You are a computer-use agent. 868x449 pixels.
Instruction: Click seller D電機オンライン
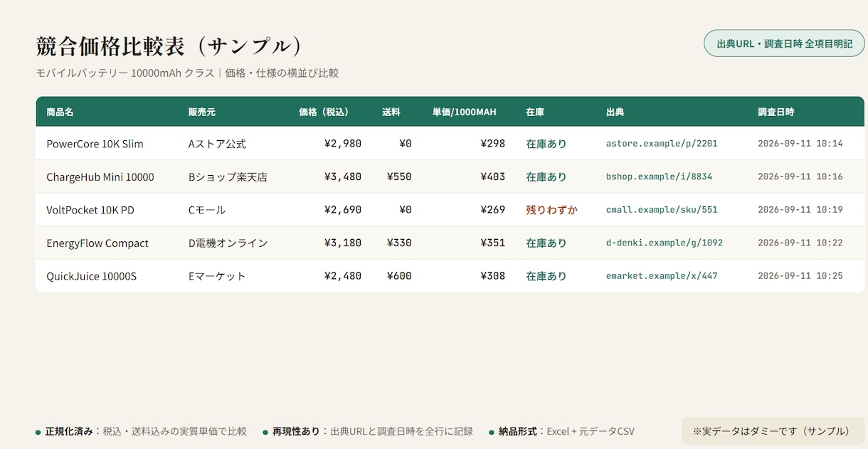click(228, 243)
